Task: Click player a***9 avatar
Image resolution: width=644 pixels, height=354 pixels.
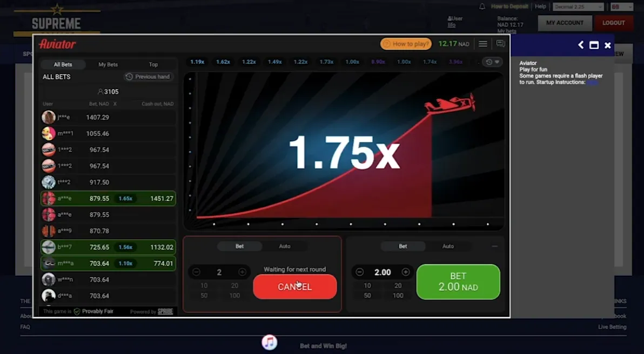Action: pyautogui.click(x=49, y=231)
